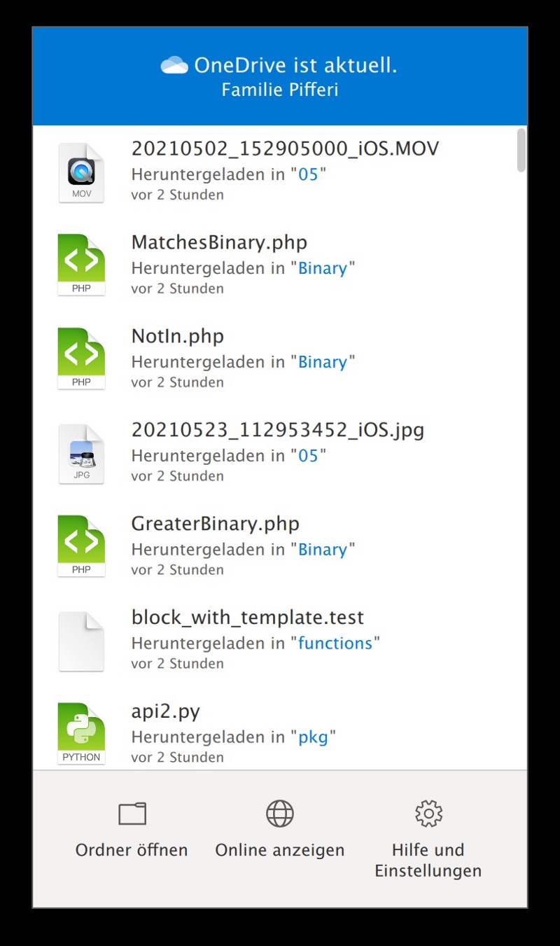This screenshot has height=946, width=560.
Task: Click the PHP icon beside GreaterBinary.php
Action: tap(81, 546)
